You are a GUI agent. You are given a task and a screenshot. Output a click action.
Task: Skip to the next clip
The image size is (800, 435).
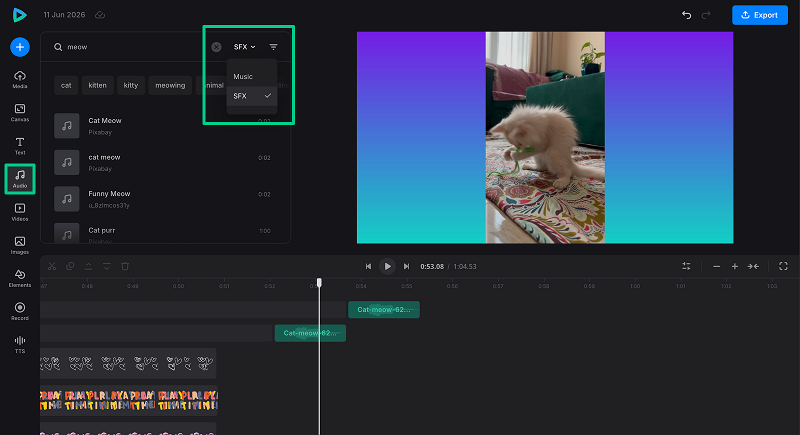tap(406, 266)
